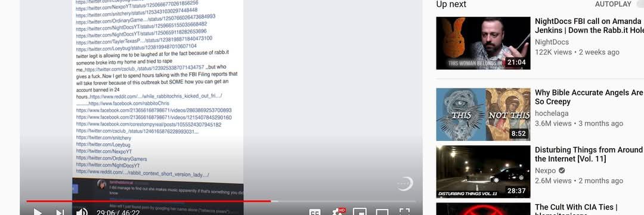Click 3.6M views • 3 months ago

578,124
